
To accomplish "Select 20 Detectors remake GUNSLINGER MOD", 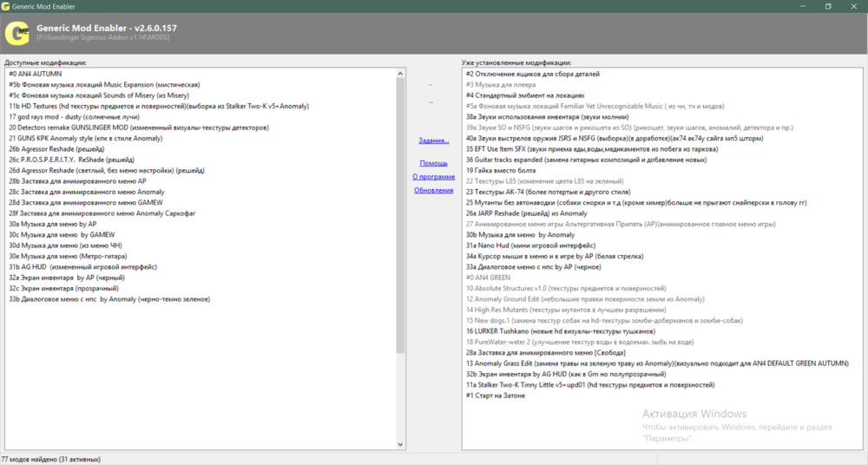I will (130, 128).
